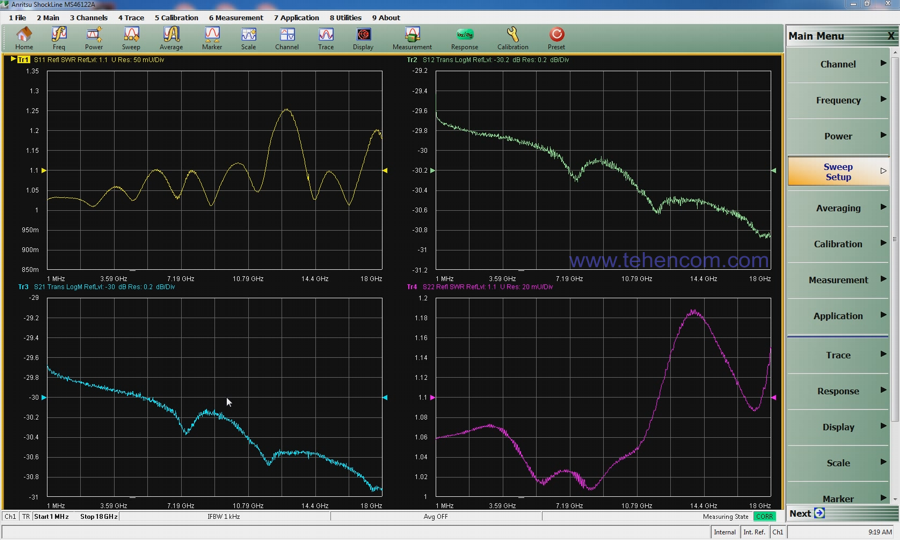The width and height of the screenshot is (900, 540).
Task: Expand Calibration in the Main Menu
Action: [x=838, y=244]
